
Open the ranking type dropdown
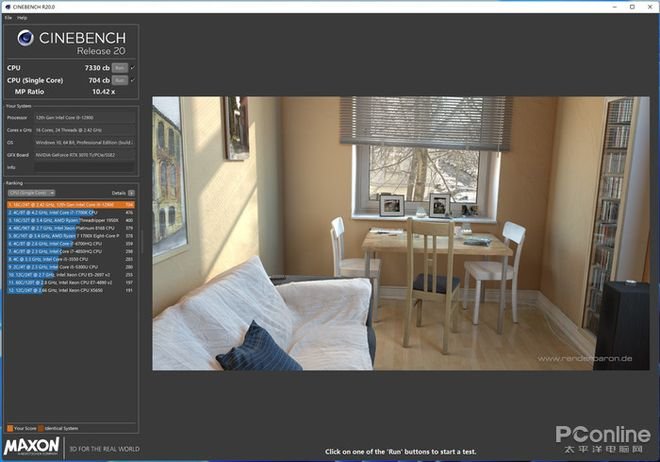tap(31, 192)
